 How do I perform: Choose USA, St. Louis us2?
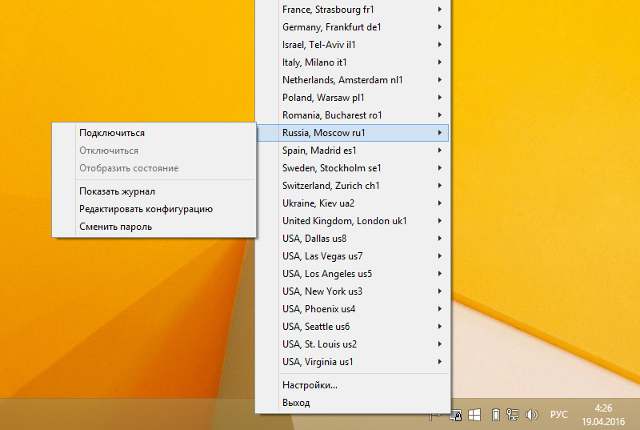(353, 344)
